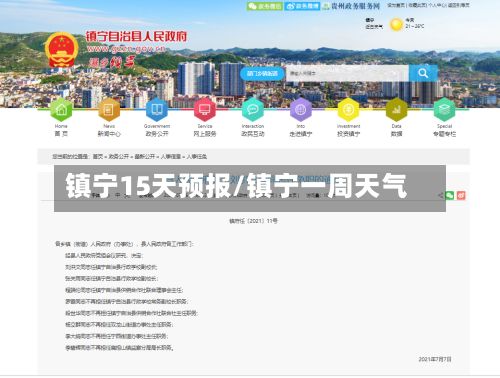Open the Interaction 政民互动 hexagon icon
Viewport: 500px width, 378px height.
[x=253, y=110]
